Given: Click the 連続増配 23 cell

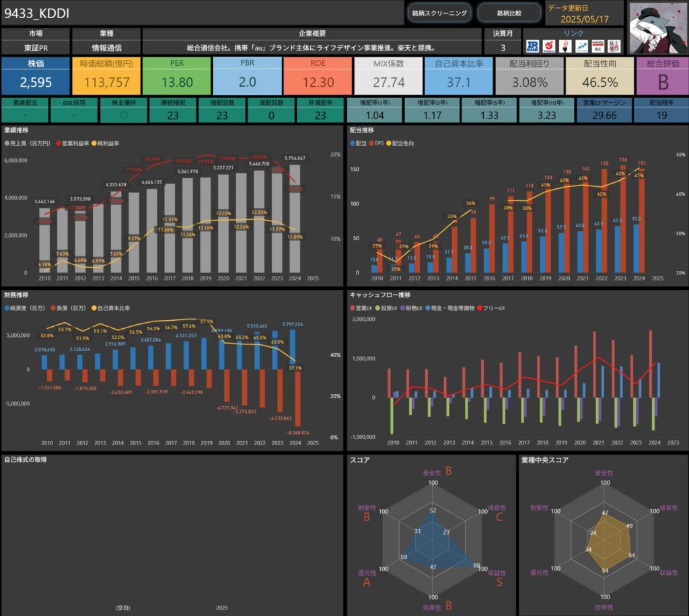Looking at the screenshot, I should (x=173, y=110).
